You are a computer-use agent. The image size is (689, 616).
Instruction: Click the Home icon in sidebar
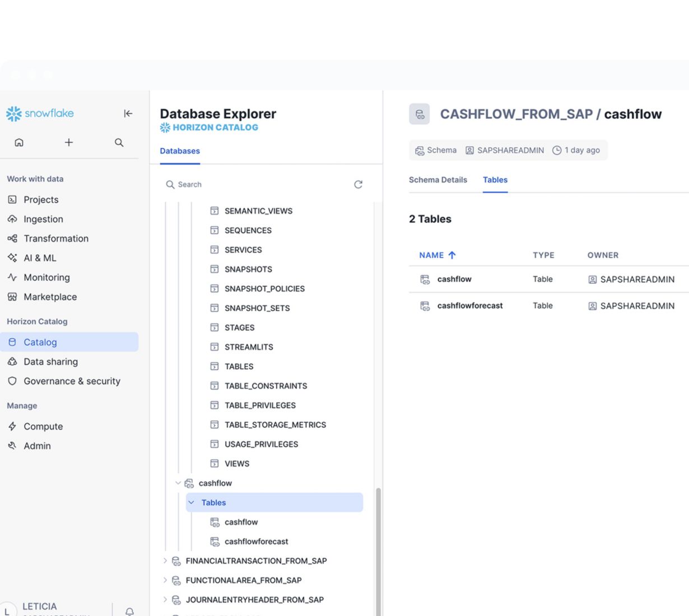click(x=19, y=143)
